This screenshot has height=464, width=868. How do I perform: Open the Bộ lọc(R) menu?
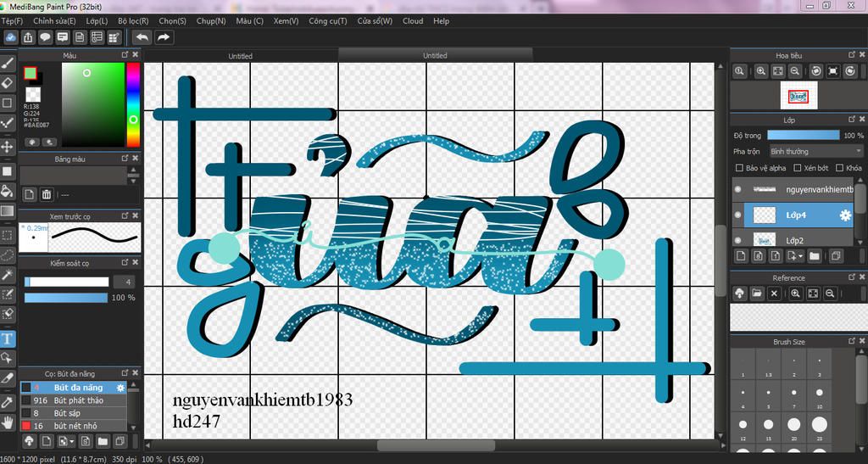133,21
